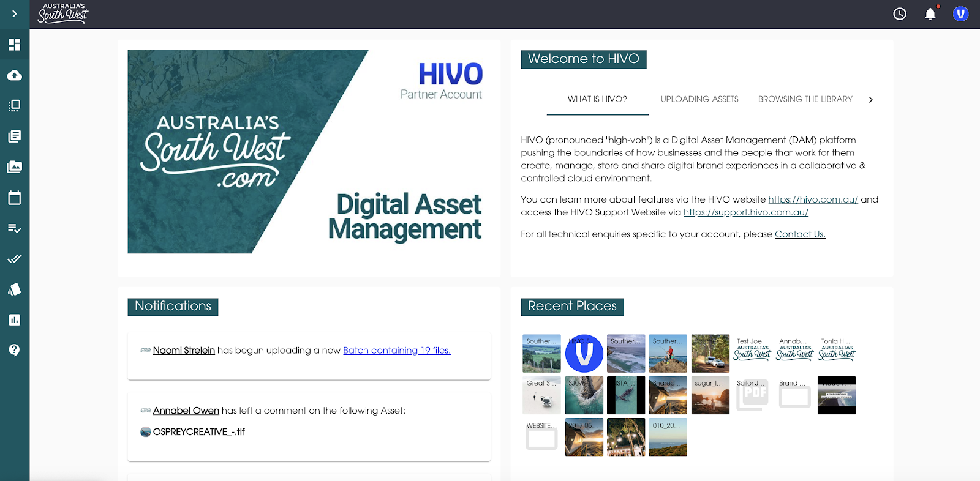This screenshot has width=980, height=481.
Task: Open the ocean waves coastline recent place
Action: 626,354
